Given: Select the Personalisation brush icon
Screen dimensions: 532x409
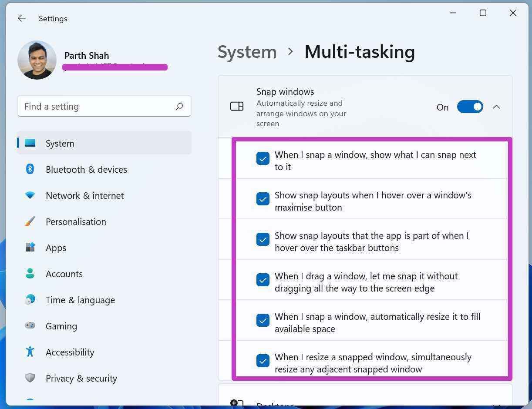Looking at the screenshot, I should click(x=30, y=221).
